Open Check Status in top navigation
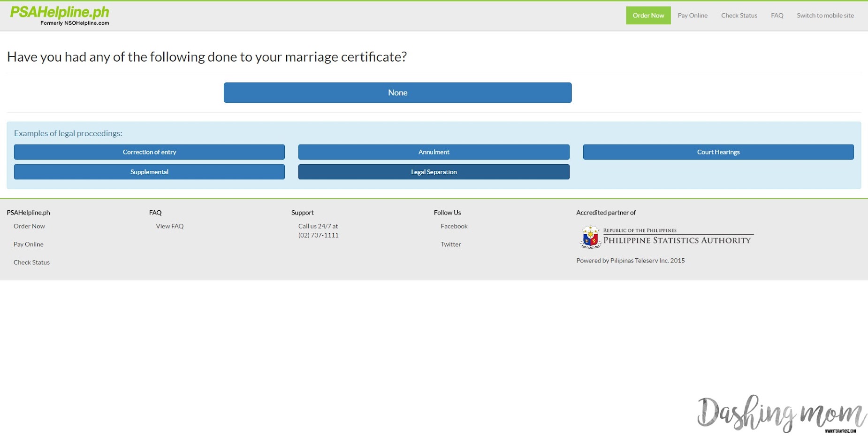This screenshot has height=445, width=868. [739, 15]
